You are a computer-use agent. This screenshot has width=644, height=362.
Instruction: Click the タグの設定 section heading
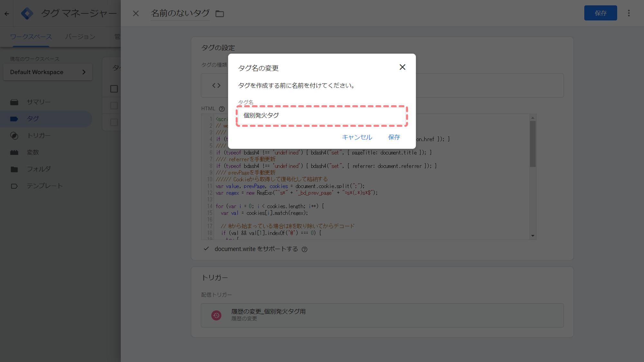coord(218,48)
